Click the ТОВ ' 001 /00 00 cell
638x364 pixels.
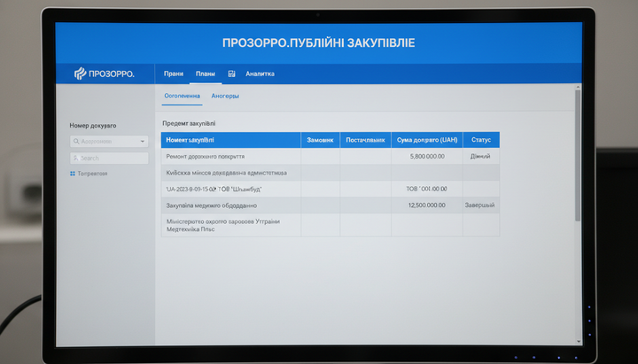[427, 190]
